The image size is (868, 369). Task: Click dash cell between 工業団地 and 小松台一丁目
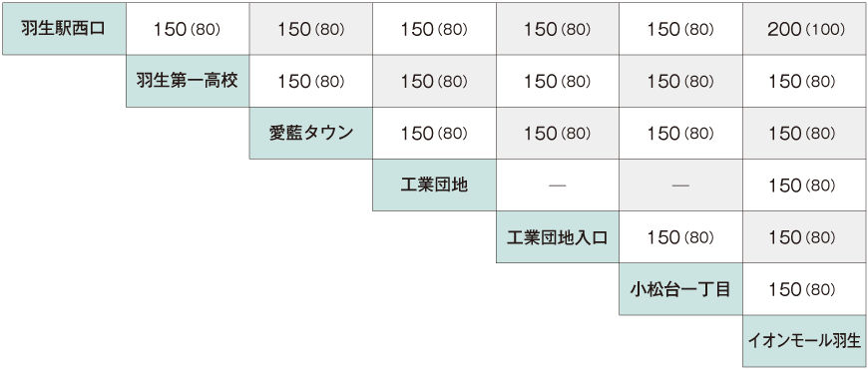pos(680,185)
